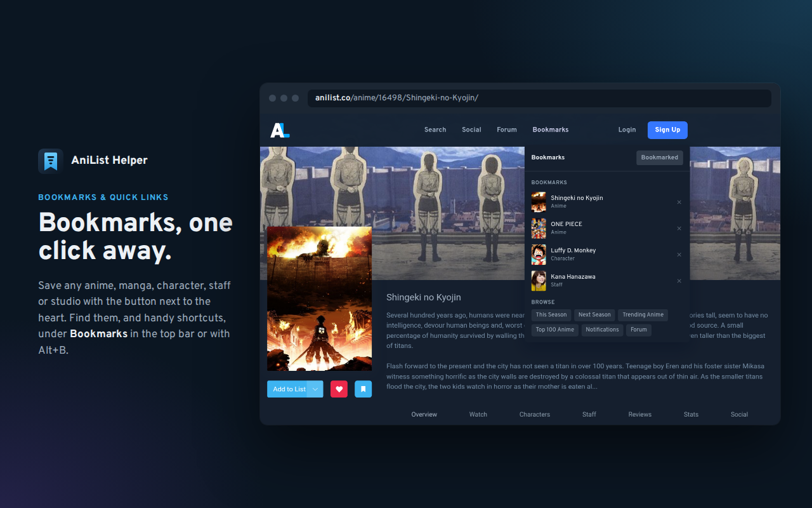Screen dimensions: 812x508
Task: Remove ONE PIECE bookmark
Action: (x=679, y=229)
